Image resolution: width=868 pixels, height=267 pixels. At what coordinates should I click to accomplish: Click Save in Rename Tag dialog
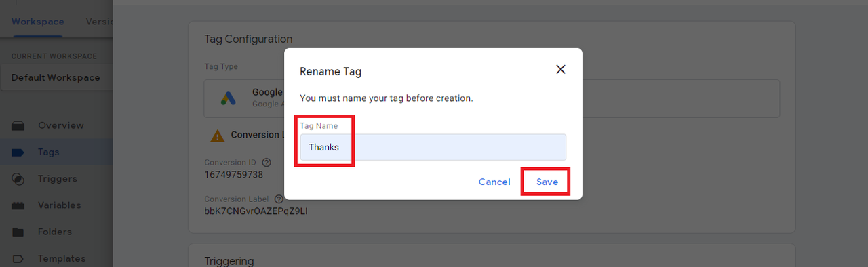tap(547, 182)
